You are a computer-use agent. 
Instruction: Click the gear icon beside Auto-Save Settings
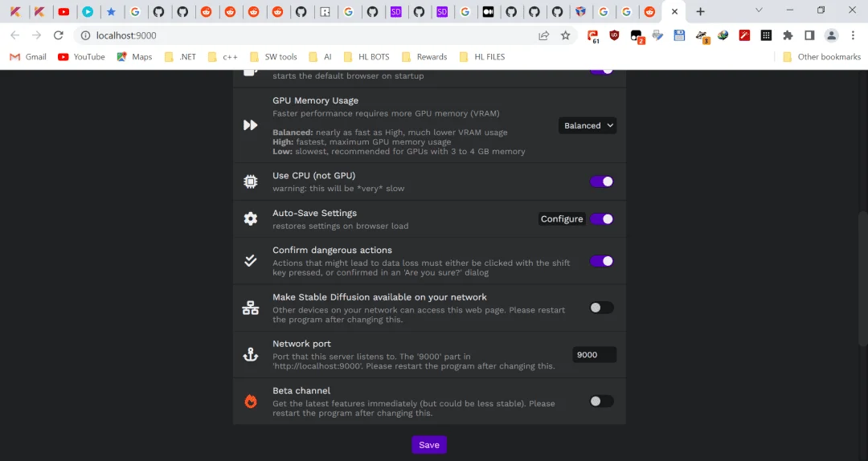[250, 218]
